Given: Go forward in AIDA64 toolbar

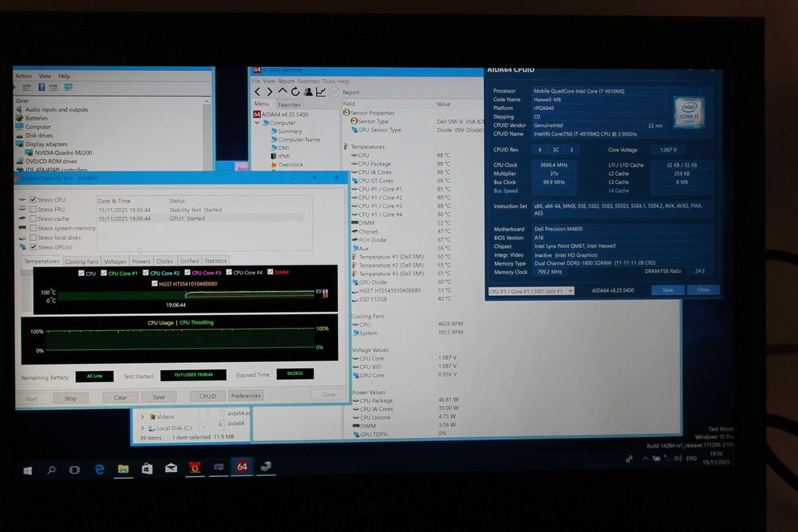Looking at the screenshot, I should coord(270,92).
